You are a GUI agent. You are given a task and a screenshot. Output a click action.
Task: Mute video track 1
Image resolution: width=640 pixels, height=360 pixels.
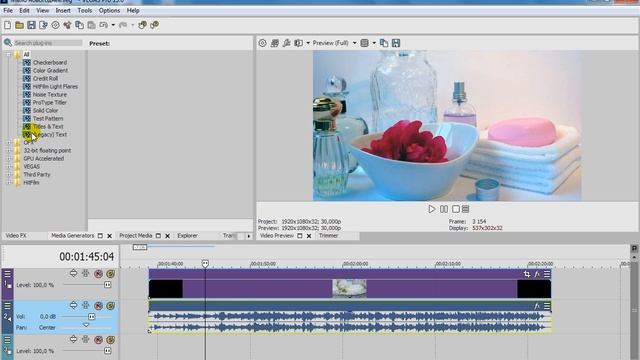[x=98, y=273]
